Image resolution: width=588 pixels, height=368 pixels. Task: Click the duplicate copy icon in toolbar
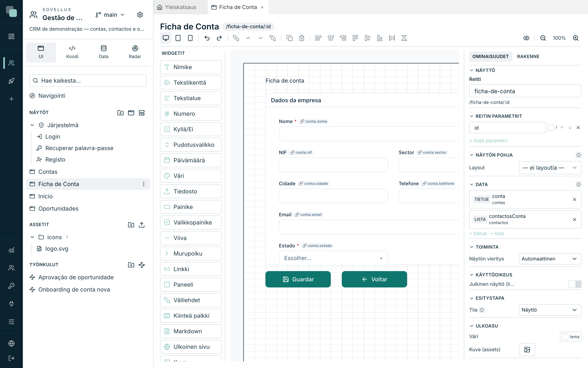tap(289, 38)
